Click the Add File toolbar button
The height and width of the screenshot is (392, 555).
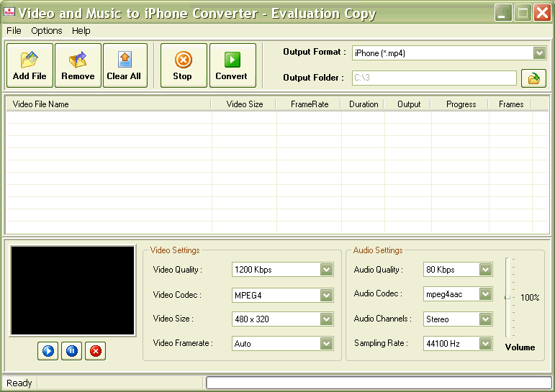pyautogui.click(x=30, y=65)
